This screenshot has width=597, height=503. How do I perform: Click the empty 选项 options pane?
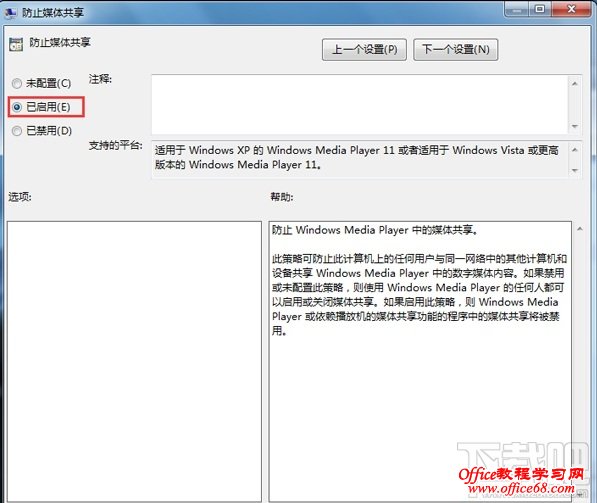coord(134,362)
